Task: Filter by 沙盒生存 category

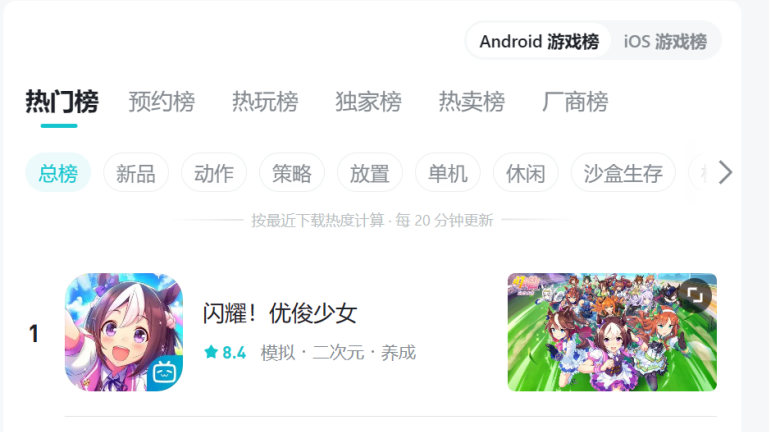Action: (623, 173)
